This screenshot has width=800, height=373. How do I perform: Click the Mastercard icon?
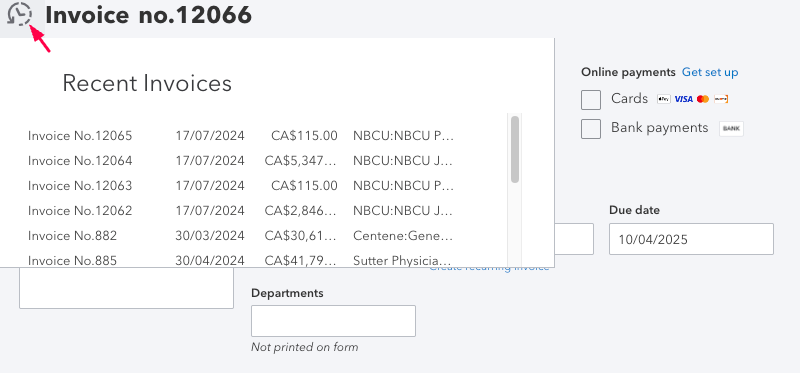pyautogui.click(x=703, y=99)
